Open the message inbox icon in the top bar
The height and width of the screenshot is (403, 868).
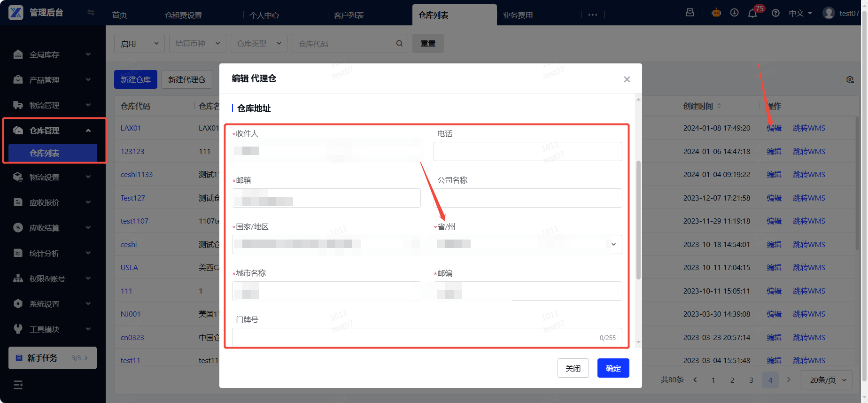coord(690,13)
